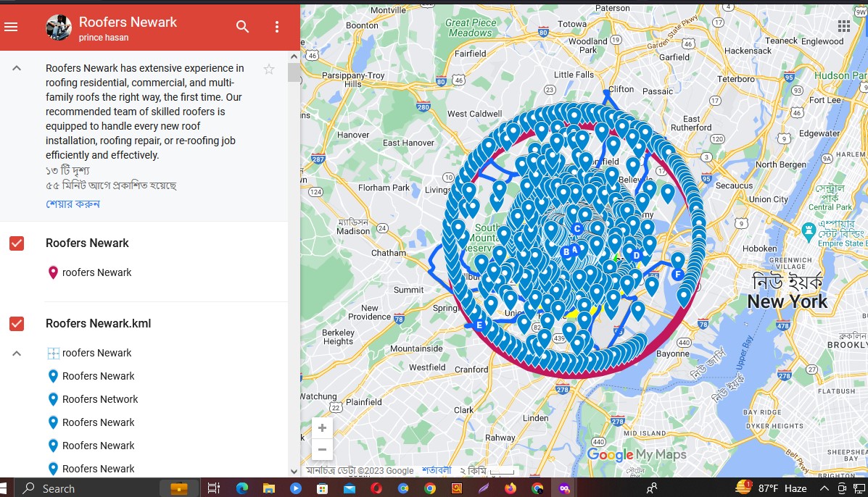
Task: Zoom out on the map
Action: click(x=322, y=450)
